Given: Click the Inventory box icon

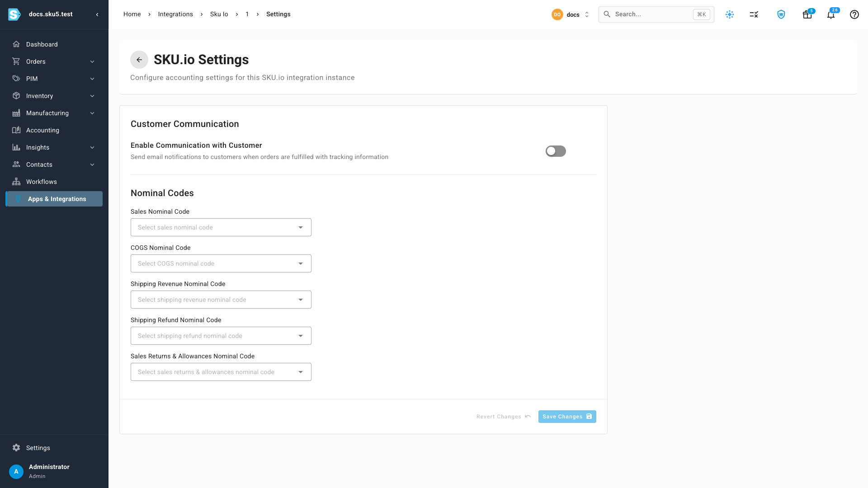Looking at the screenshot, I should point(16,96).
